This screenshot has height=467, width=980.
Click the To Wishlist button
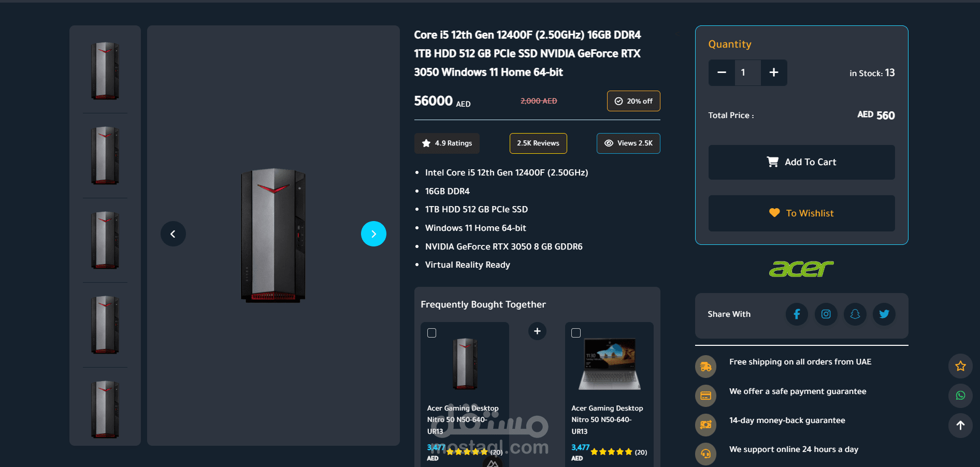click(801, 213)
